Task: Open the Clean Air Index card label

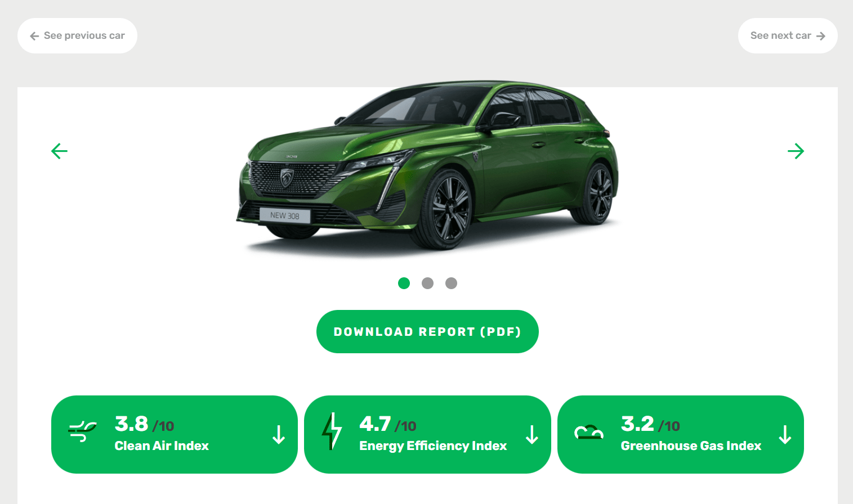Action: tap(162, 445)
